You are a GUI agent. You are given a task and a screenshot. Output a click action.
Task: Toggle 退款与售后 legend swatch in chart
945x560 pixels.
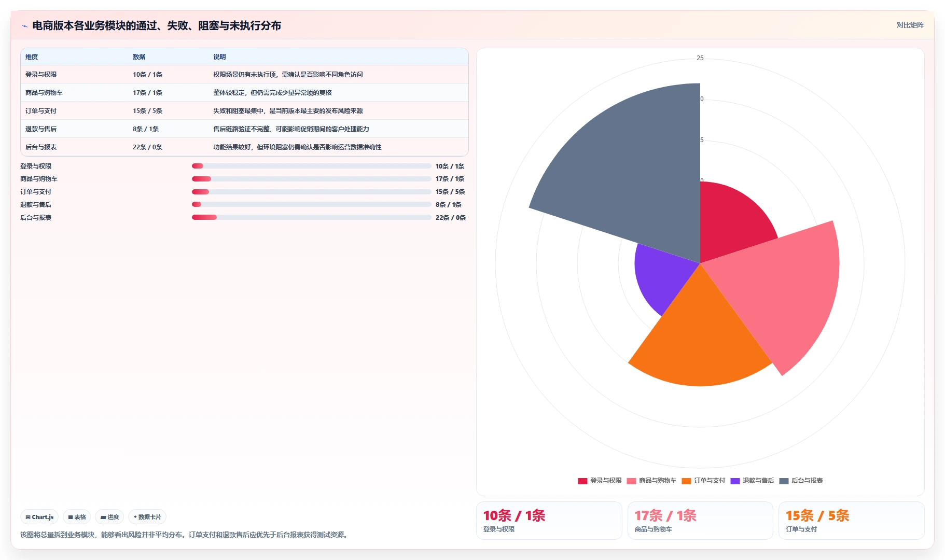(x=735, y=481)
